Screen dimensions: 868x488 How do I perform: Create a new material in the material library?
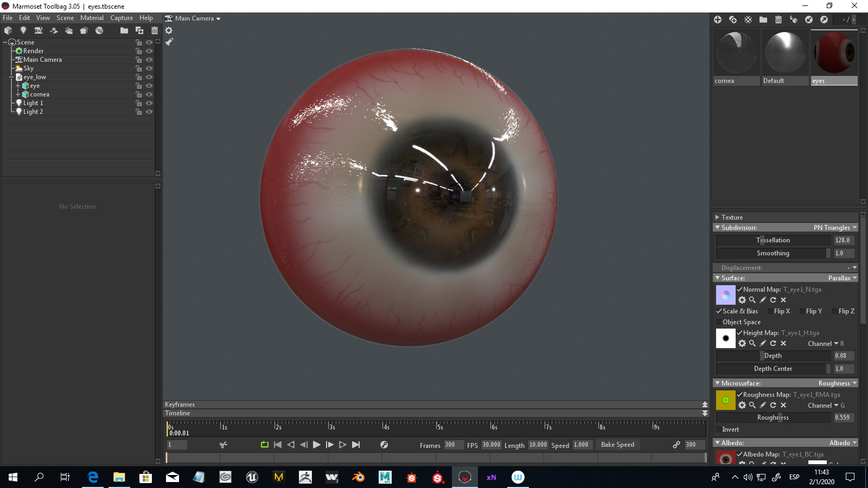click(x=717, y=20)
